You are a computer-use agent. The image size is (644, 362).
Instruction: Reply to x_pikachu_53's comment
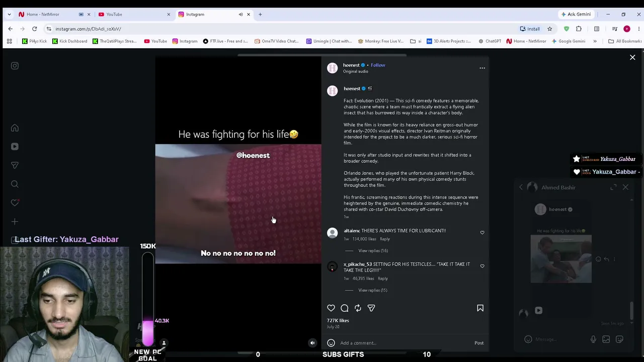click(383, 279)
